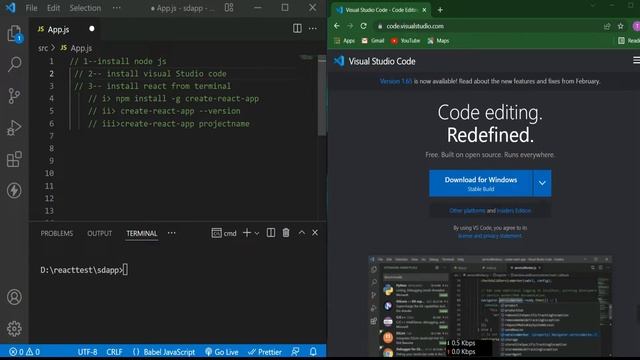Click the unsaved dot on App.js tab
The image size is (640, 360).
point(92,29)
